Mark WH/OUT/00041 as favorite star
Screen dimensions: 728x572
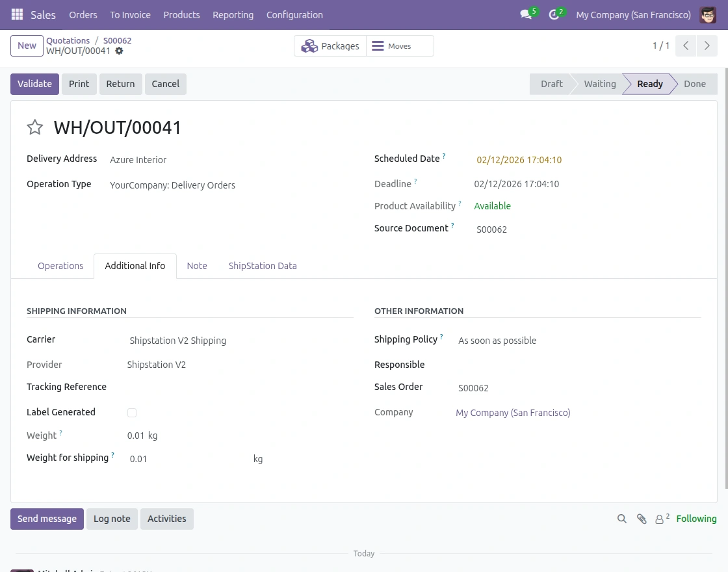(35, 127)
